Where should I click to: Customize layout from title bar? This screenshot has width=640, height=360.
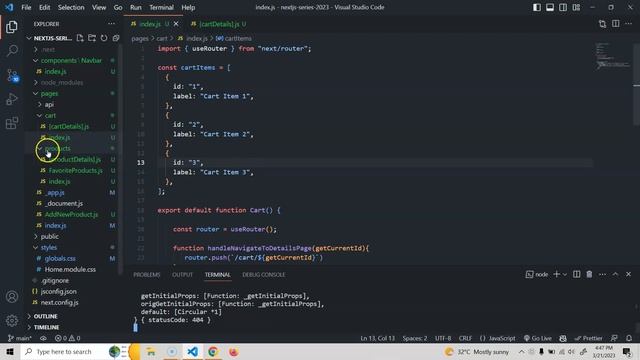pos(576,7)
